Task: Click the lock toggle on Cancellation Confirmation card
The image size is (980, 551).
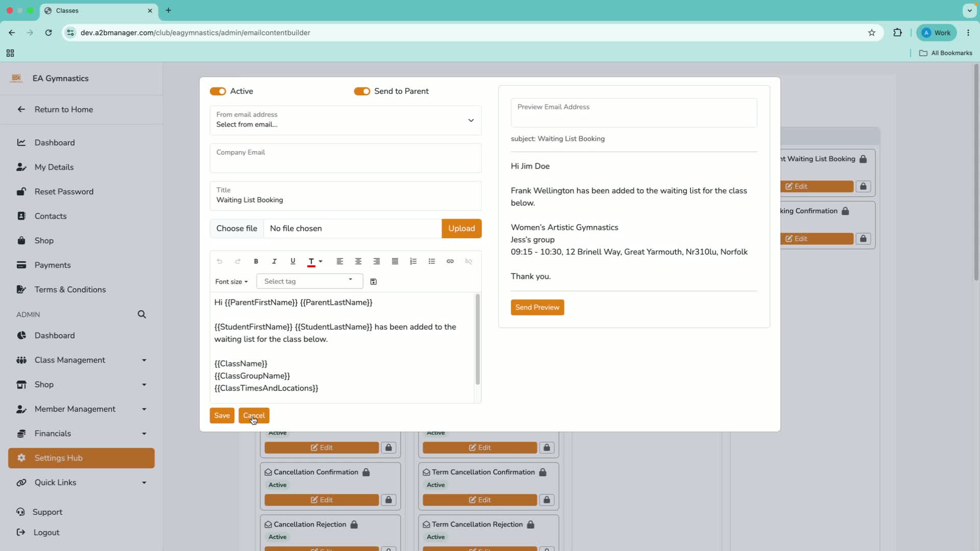Action: (x=388, y=500)
